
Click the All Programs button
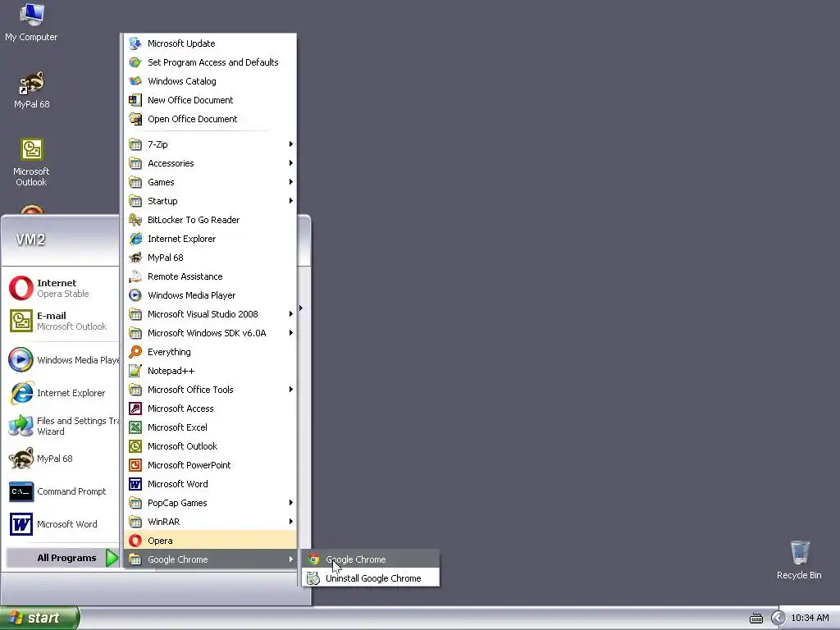(62, 558)
